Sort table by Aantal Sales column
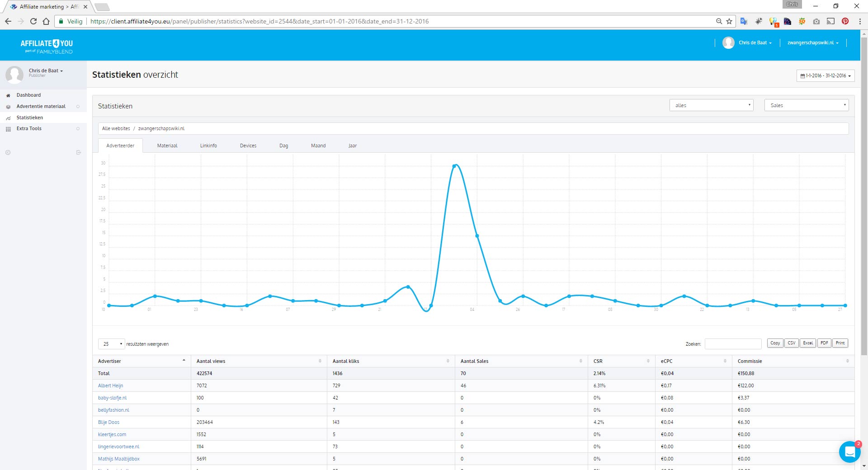The width and height of the screenshot is (868, 470). click(521, 361)
